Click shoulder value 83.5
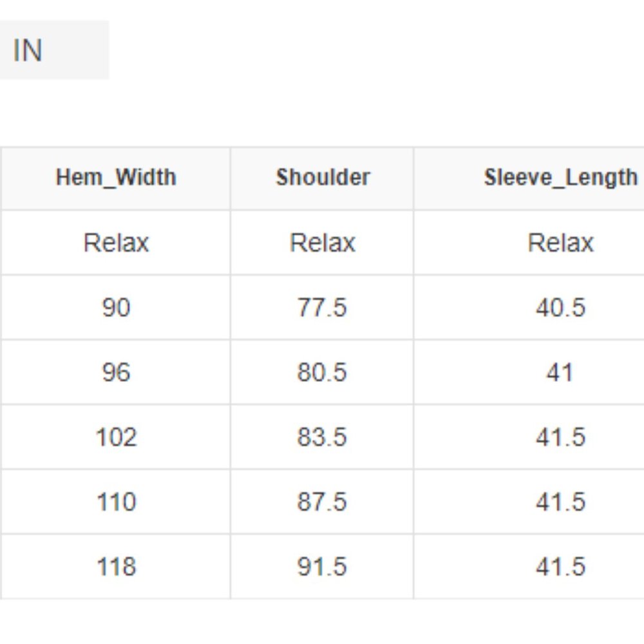Viewport: 644px width, 644px height. pyautogui.click(x=322, y=437)
